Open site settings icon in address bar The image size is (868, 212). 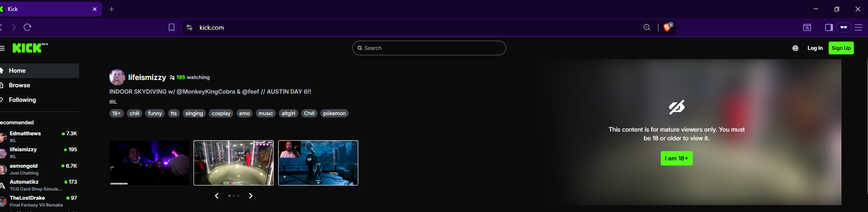pyautogui.click(x=189, y=27)
